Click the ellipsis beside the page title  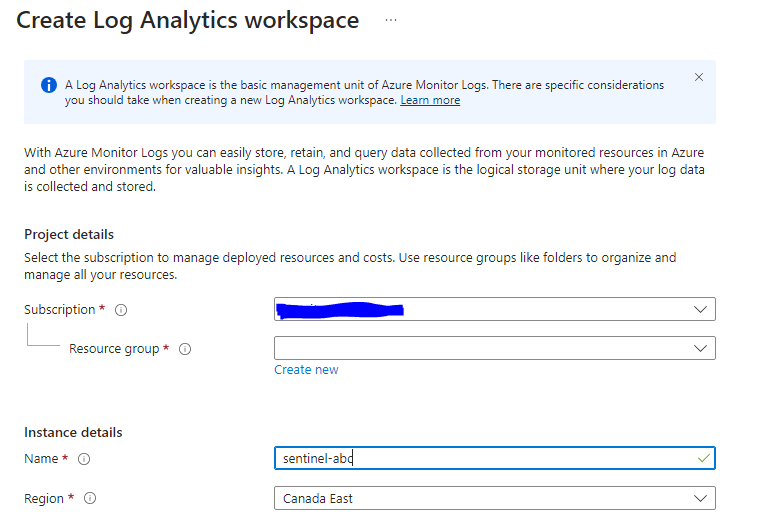point(390,20)
